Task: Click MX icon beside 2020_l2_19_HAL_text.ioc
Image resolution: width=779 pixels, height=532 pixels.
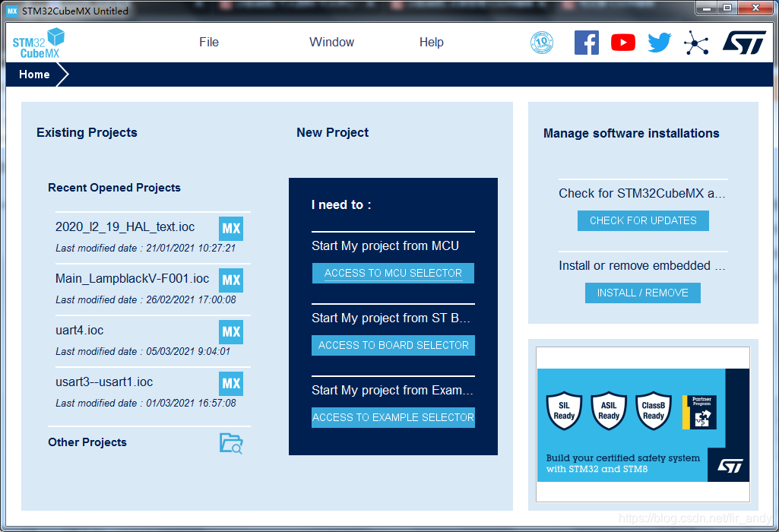Action: click(x=231, y=229)
